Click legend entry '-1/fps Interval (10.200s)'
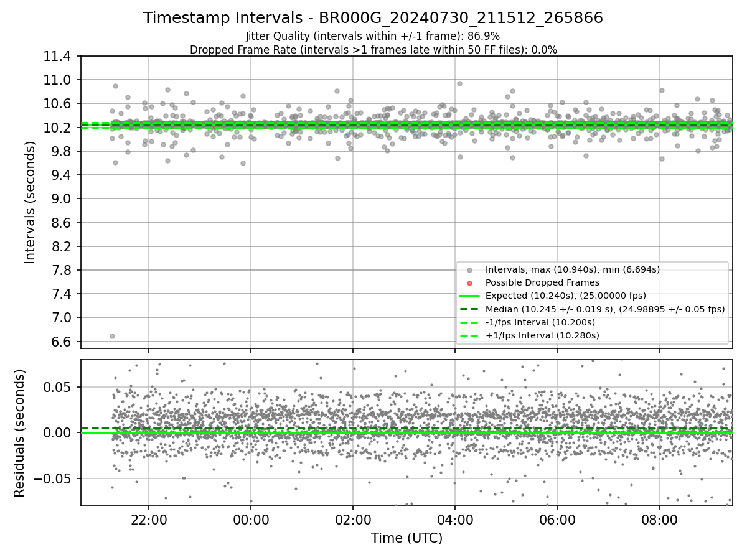Image resolution: width=747 pixels, height=560 pixels. point(540,322)
